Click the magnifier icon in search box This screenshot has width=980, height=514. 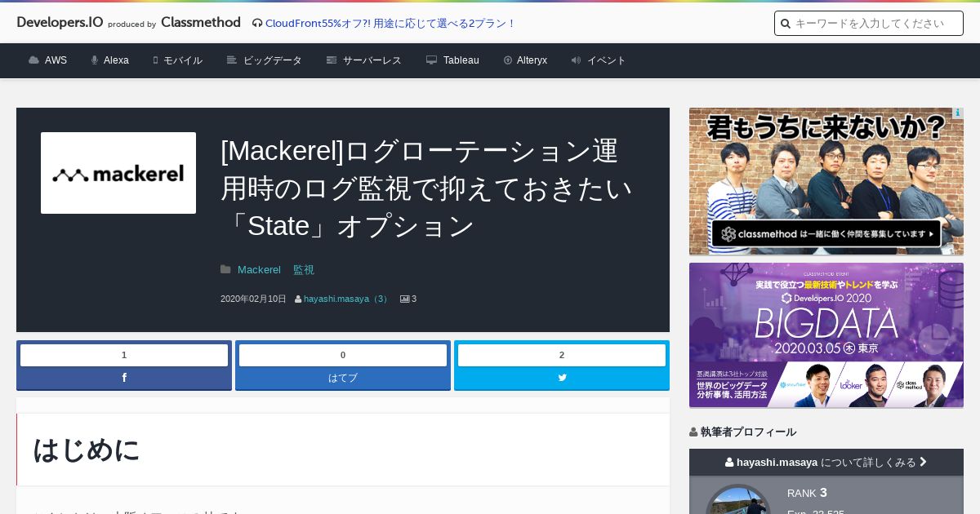[786, 24]
